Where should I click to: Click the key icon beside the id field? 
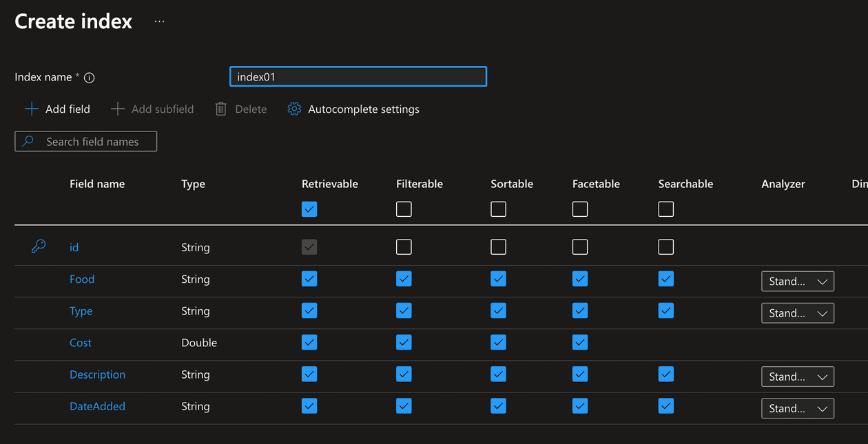[x=39, y=246]
